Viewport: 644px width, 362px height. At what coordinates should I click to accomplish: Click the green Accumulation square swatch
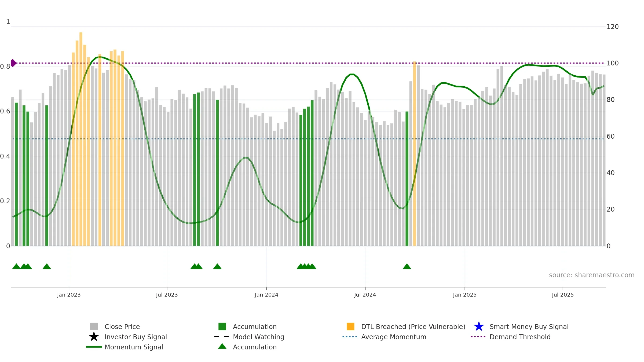222,327
